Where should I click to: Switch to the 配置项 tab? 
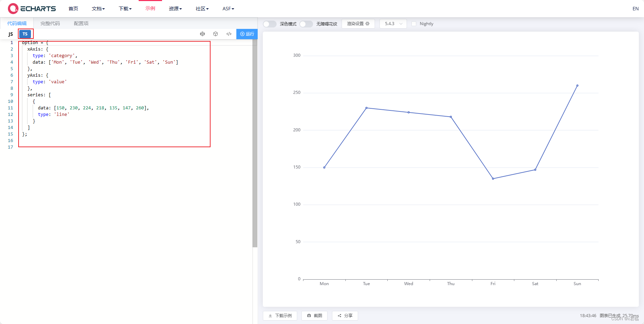(x=80, y=23)
